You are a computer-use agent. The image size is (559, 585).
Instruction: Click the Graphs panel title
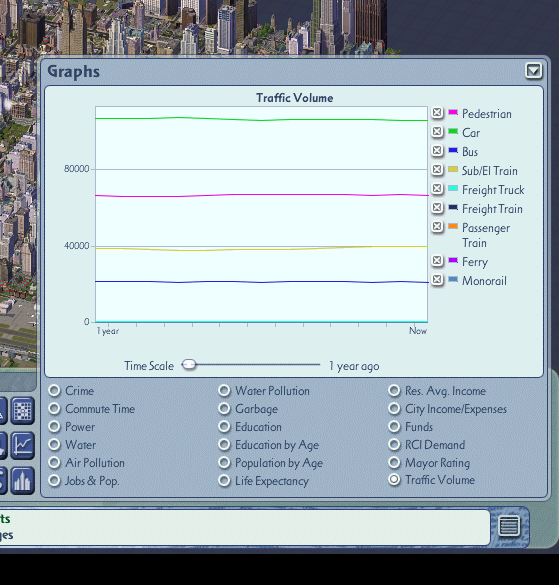[74, 72]
